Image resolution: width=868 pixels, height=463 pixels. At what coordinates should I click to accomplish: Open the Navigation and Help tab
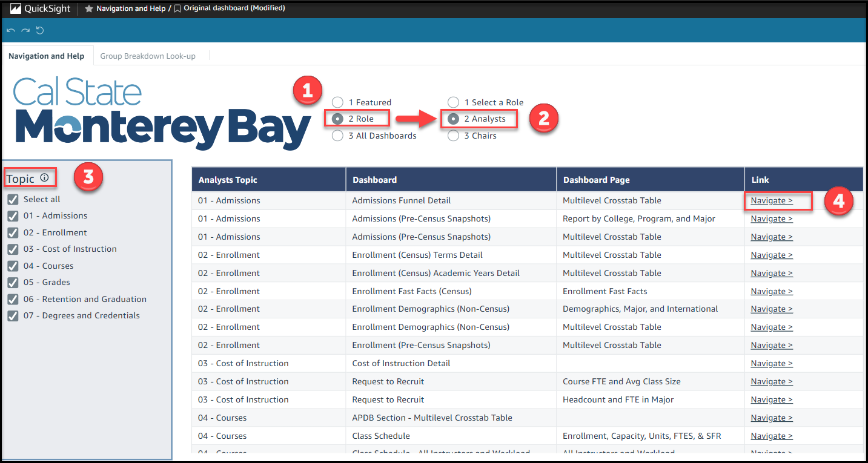(x=47, y=56)
